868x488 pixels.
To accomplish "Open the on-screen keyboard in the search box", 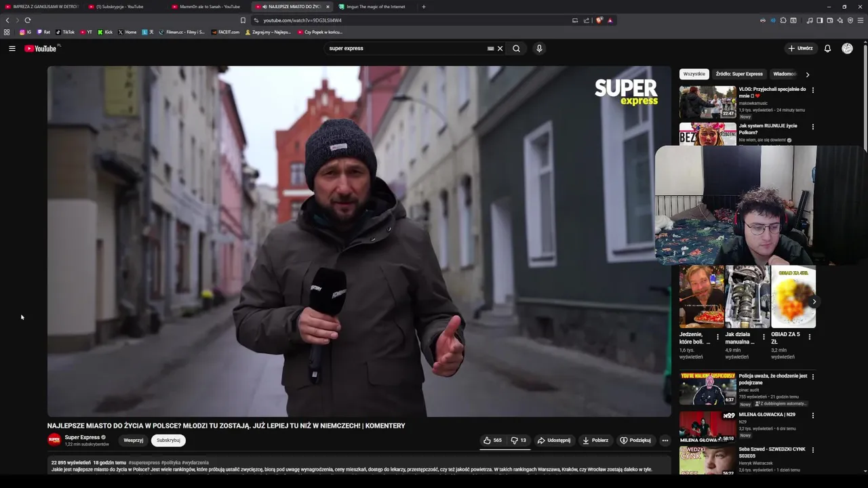I will (x=490, y=48).
